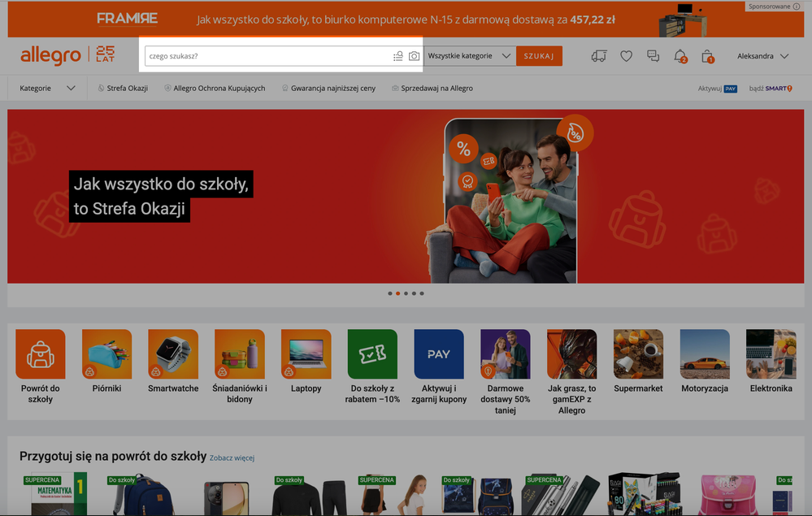Open favorites heart icon
This screenshot has width=812, height=516.
click(626, 56)
